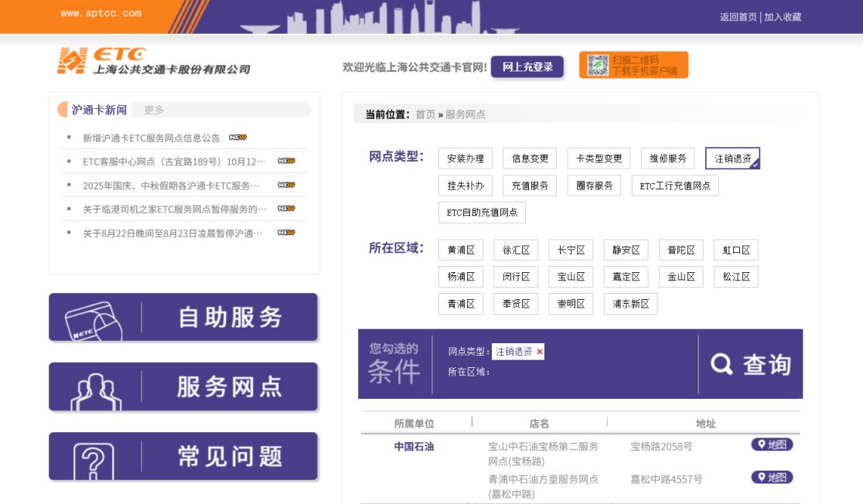863x504 pixels.
Task: Open map for 嘉松中路4557号 location
Action: point(772,478)
